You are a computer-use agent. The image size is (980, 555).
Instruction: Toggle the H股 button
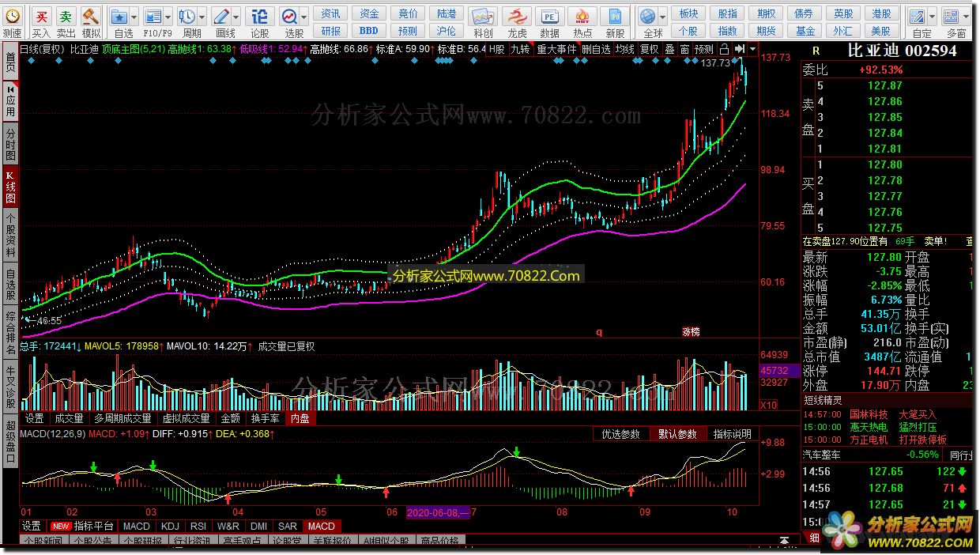(496, 49)
